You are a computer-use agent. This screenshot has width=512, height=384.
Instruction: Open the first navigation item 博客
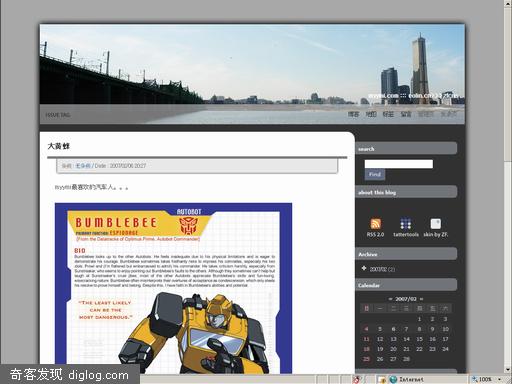pos(353,114)
